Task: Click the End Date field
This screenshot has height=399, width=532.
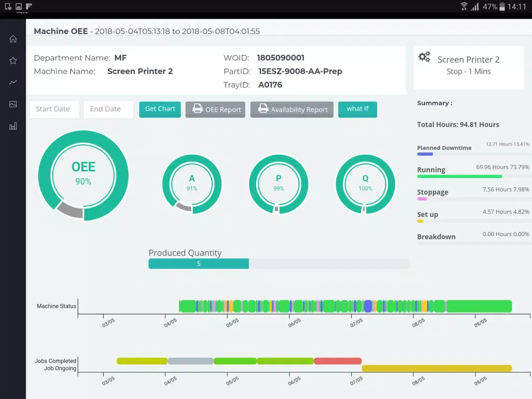Action: point(109,109)
